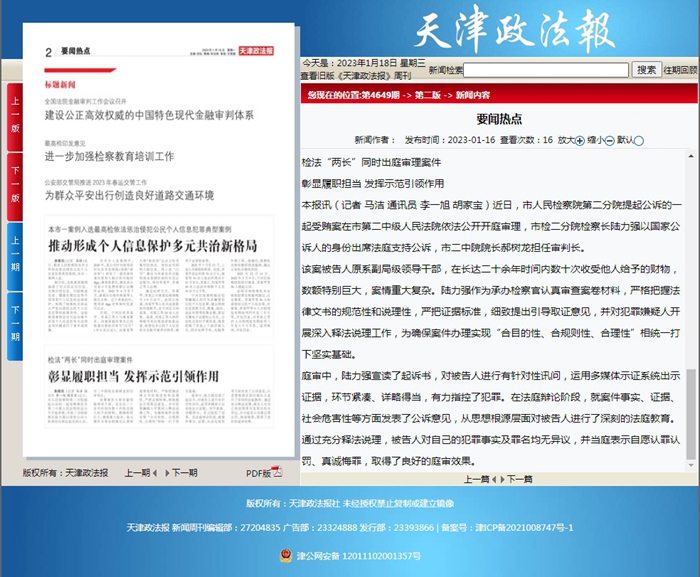
Task: Click the 天津政法报 red logo on page
Action: click(256, 51)
